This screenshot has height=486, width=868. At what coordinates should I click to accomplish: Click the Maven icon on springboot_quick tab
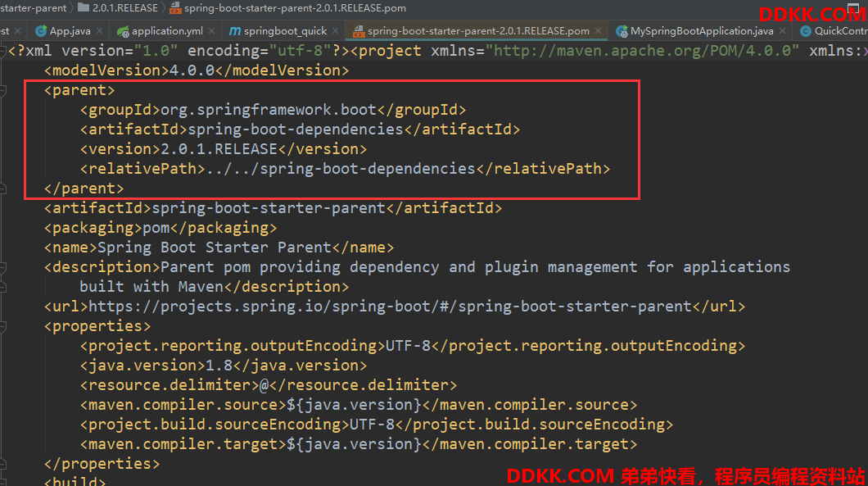tap(235, 31)
